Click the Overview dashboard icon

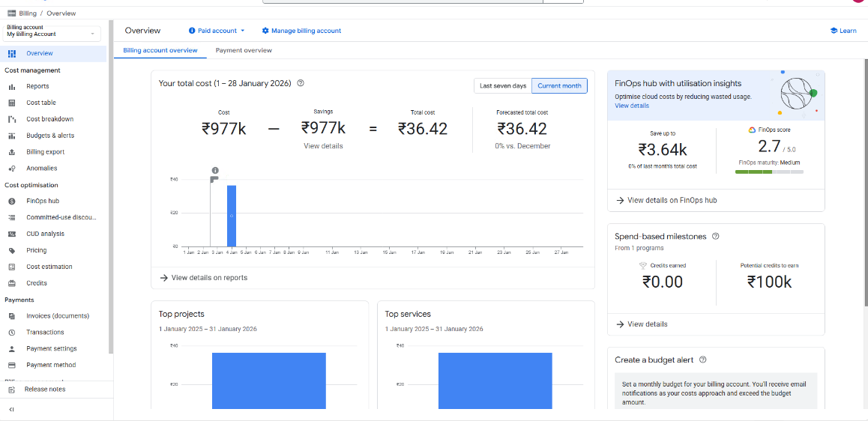pos(12,54)
